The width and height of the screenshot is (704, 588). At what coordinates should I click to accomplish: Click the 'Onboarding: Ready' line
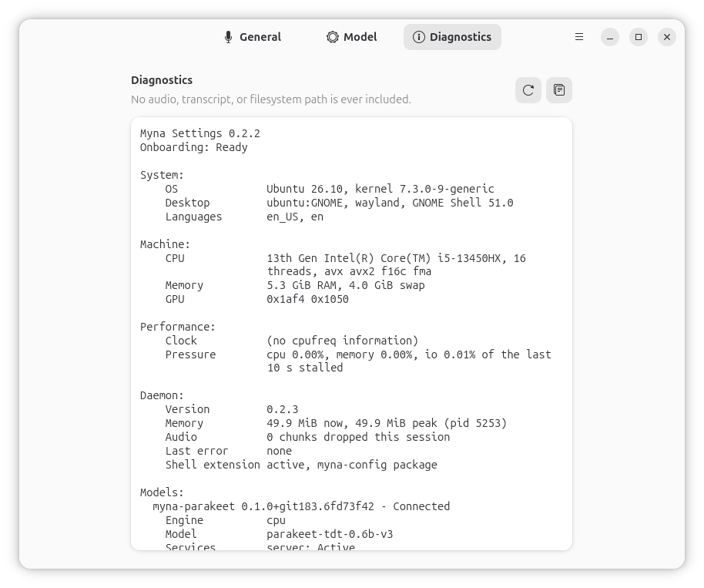click(193, 147)
